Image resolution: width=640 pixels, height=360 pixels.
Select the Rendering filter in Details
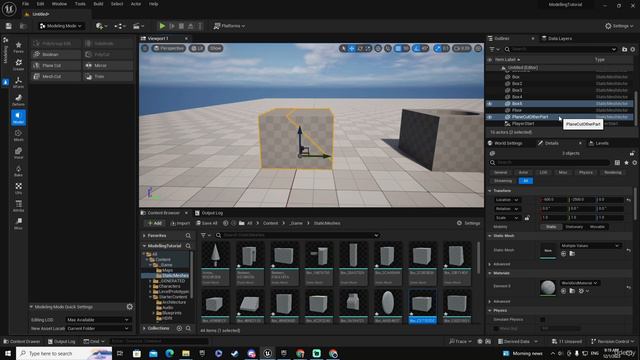(613, 172)
